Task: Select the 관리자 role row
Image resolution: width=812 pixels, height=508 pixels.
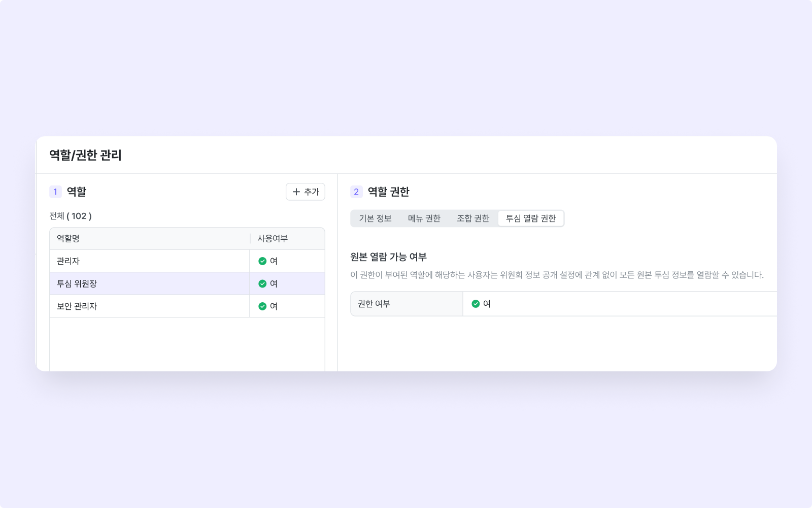Action: pyautogui.click(x=187, y=261)
